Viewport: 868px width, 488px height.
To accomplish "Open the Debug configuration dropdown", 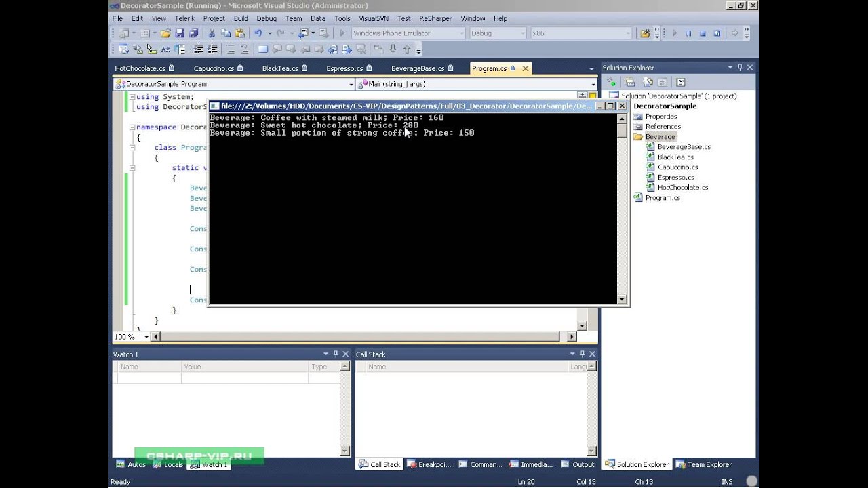I will pos(522,33).
